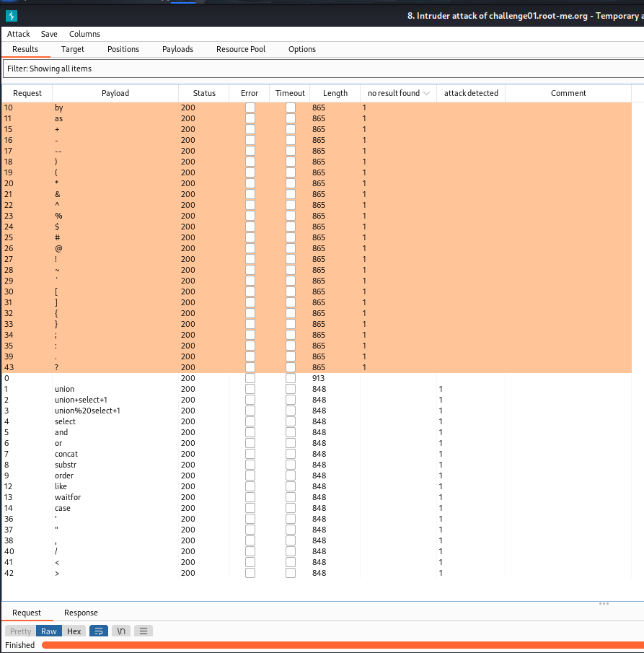Select the row with payload '--'
This screenshot has width=644, height=653.
(317, 151)
